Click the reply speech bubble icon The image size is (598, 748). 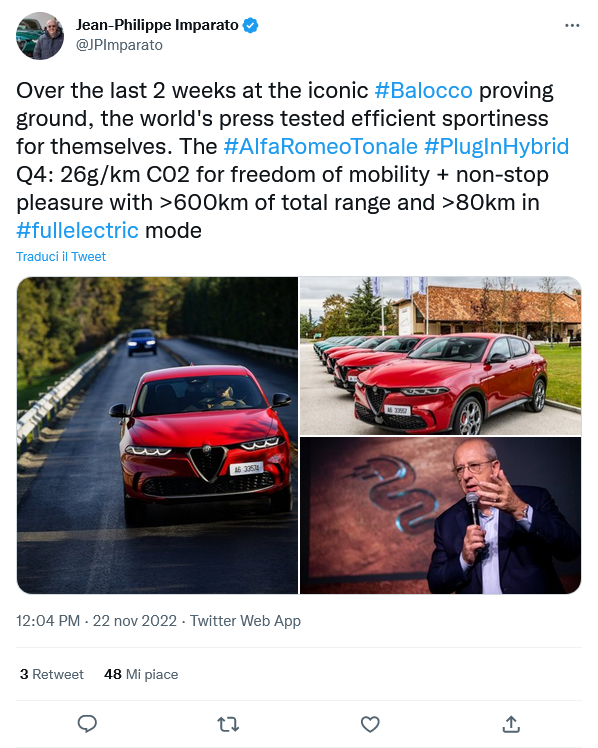[x=87, y=724]
